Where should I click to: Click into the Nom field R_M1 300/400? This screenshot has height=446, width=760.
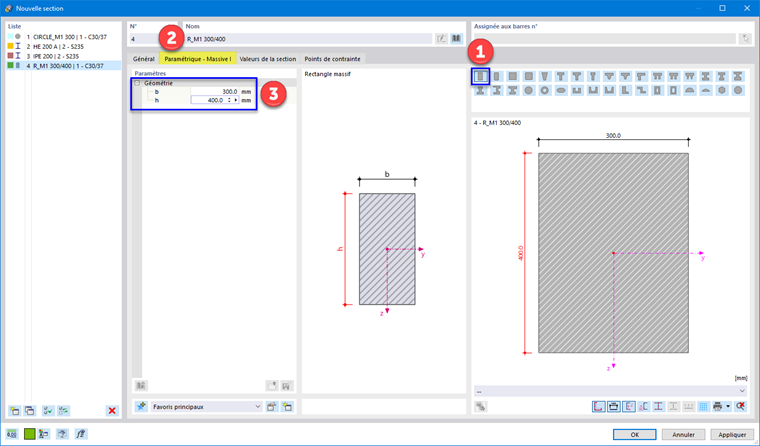point(308,39)
